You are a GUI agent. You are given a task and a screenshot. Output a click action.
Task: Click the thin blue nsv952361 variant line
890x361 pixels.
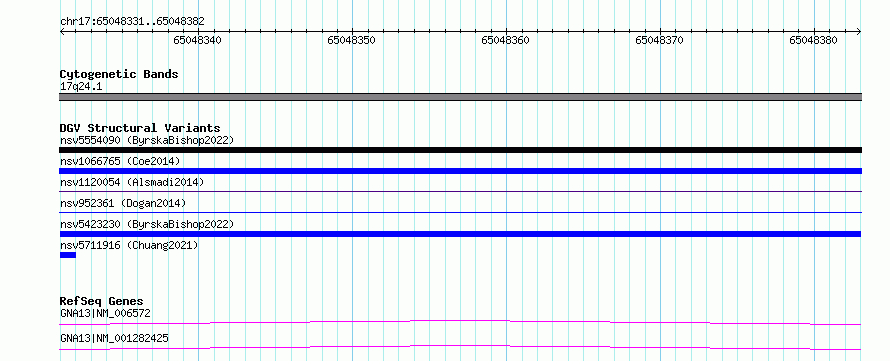[460, 212]
